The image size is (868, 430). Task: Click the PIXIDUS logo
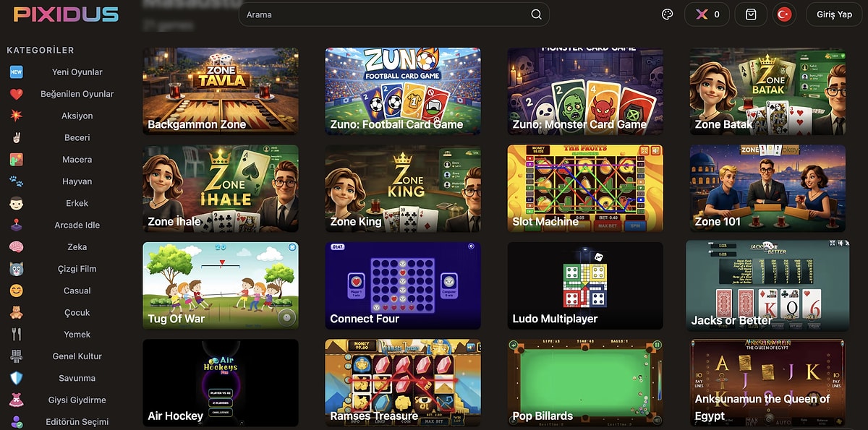click(x=66, y=14)
